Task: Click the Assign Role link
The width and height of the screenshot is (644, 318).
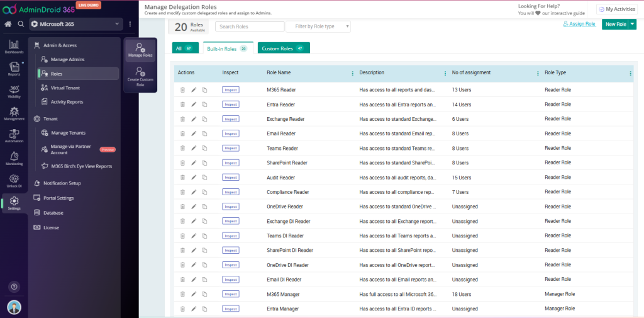Action: click(x=579, y=24)
